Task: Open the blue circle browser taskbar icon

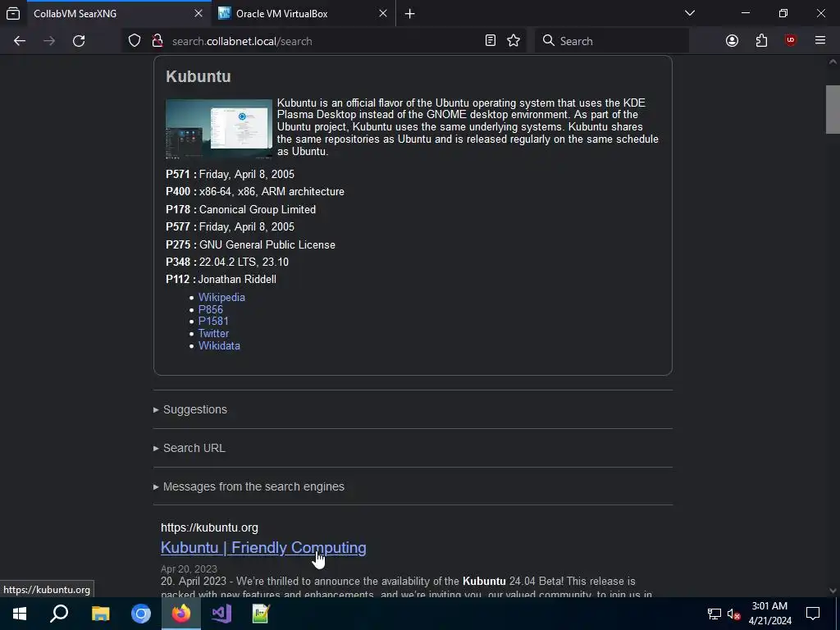Action: pyautogui.click(x=141, y=614)
